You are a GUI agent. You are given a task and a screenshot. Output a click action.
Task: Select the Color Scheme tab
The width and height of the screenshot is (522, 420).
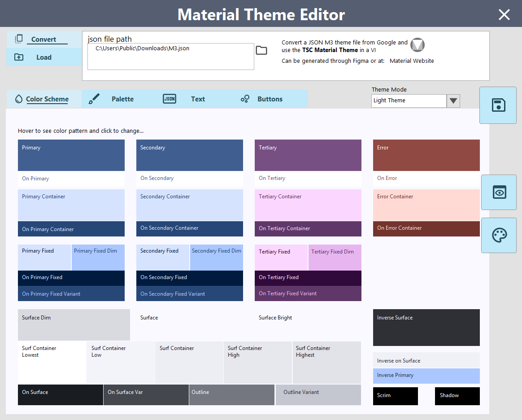pos(47,99)
